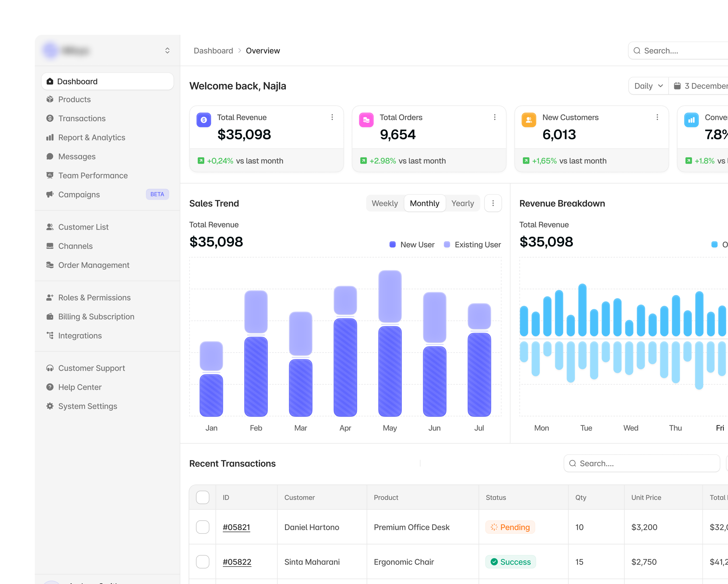Open the New Customers card three-dot menu
The height and width of the screenshot is (584, 728).
click(x=657, y=117)
